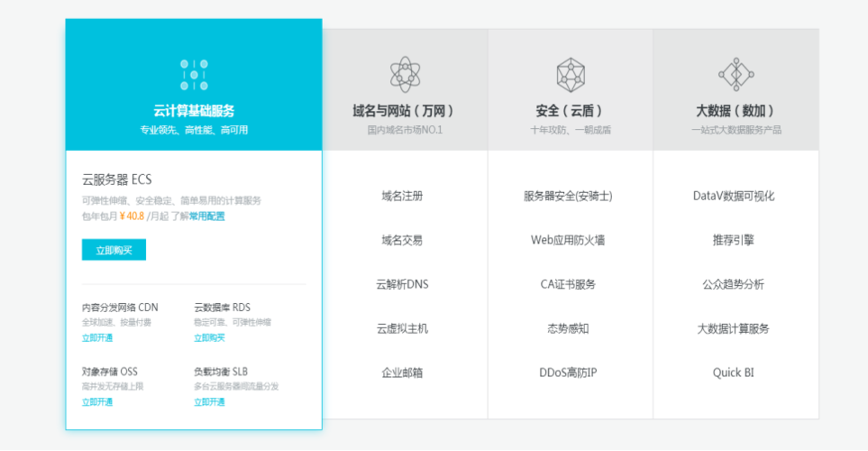Image resolution: width=868 pixels, height=451 pixels.
Task: Select Web应用防火墙
Action: tap(568, 241)
